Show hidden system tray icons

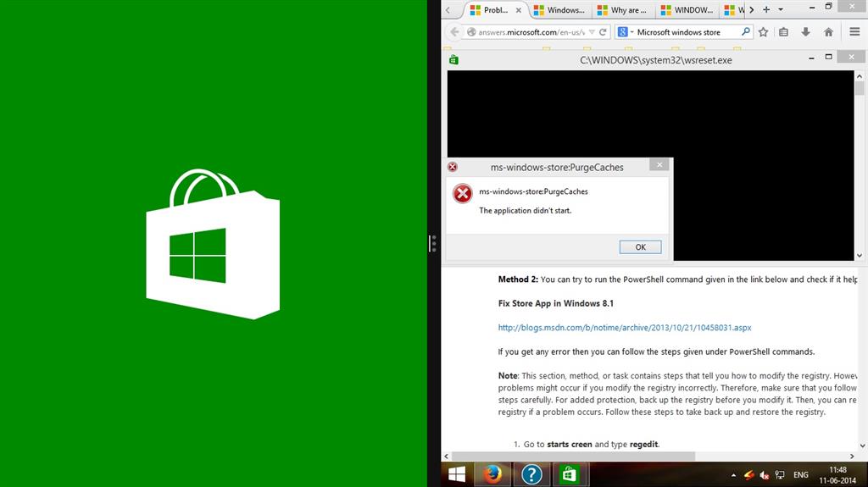point(733,475)
